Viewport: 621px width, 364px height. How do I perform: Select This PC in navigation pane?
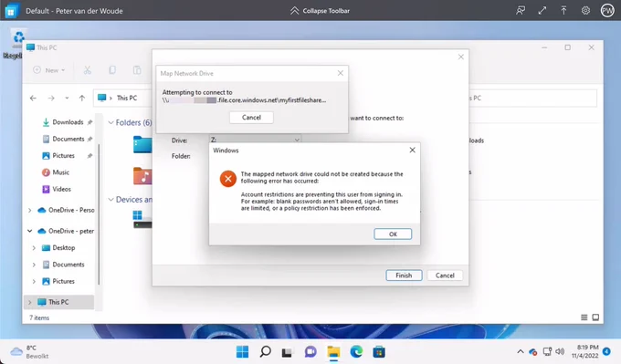pyautogui.click(x=58, y=302)
